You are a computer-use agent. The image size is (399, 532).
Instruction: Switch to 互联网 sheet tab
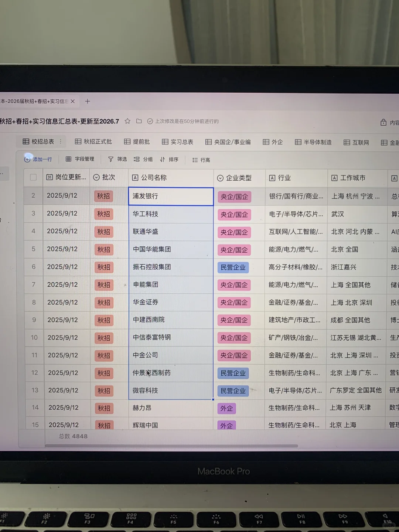357,143
